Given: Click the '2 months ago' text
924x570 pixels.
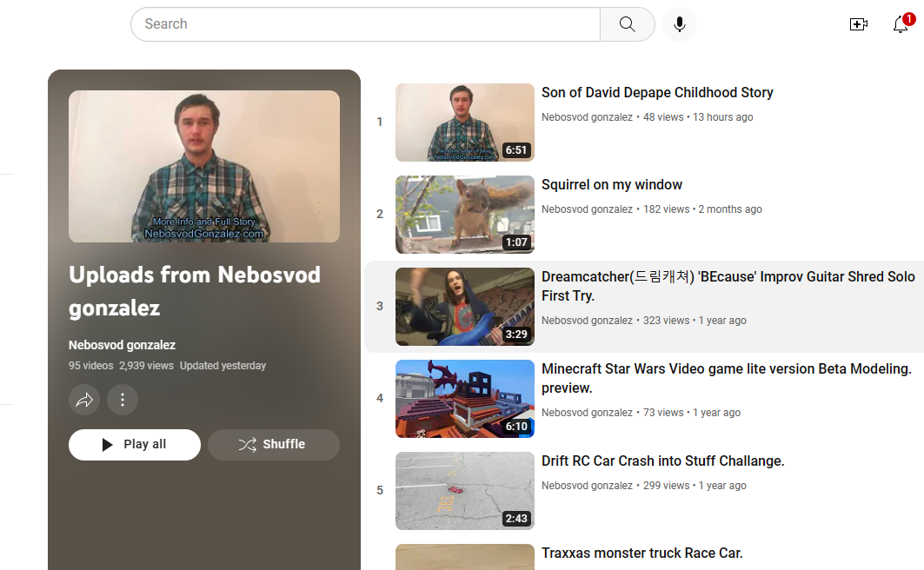Looking at the screenshot, I should (x=730, y=209).
